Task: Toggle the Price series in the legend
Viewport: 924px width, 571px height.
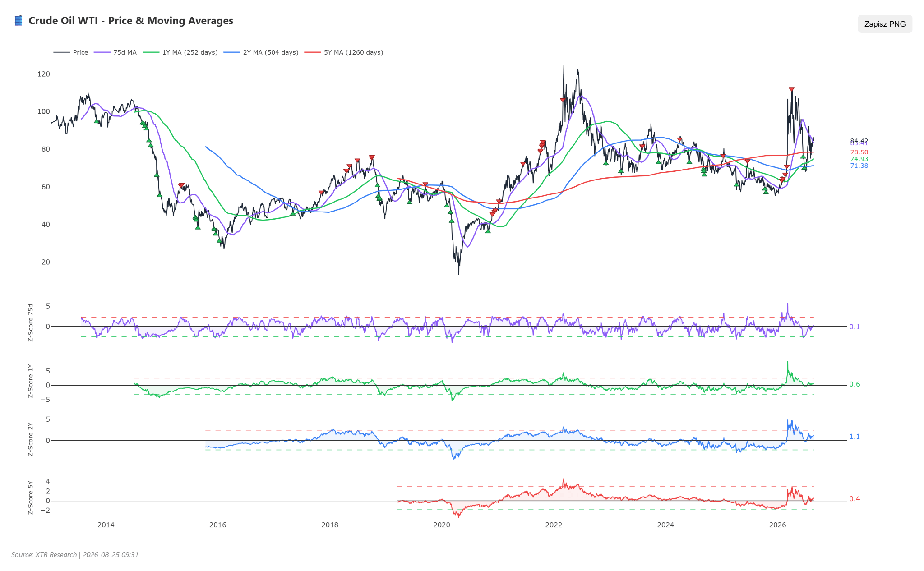Action: click(x=71, y=52)
